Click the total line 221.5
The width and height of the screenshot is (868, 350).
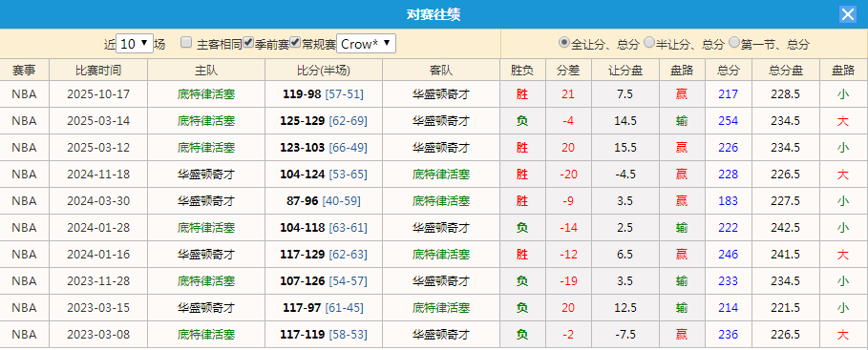coord(786,307)
